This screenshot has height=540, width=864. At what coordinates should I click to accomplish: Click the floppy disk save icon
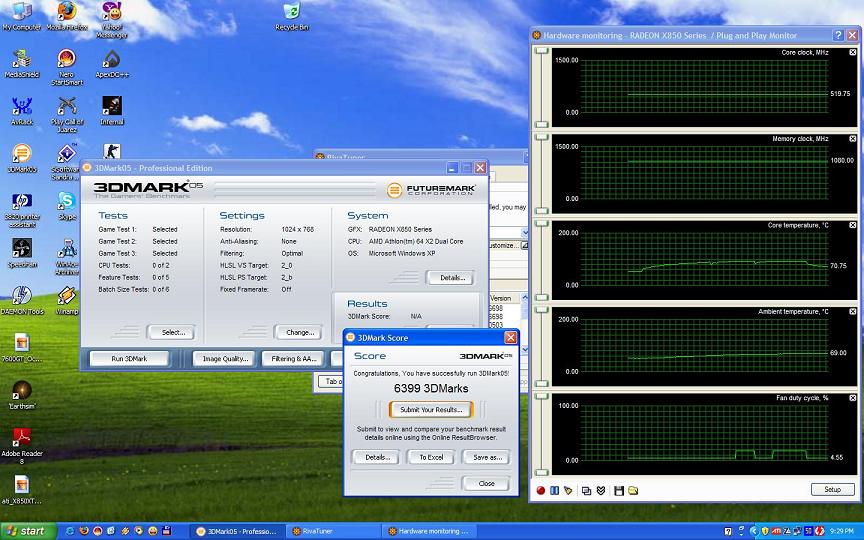pyautogui.click(x=619, y=490)
